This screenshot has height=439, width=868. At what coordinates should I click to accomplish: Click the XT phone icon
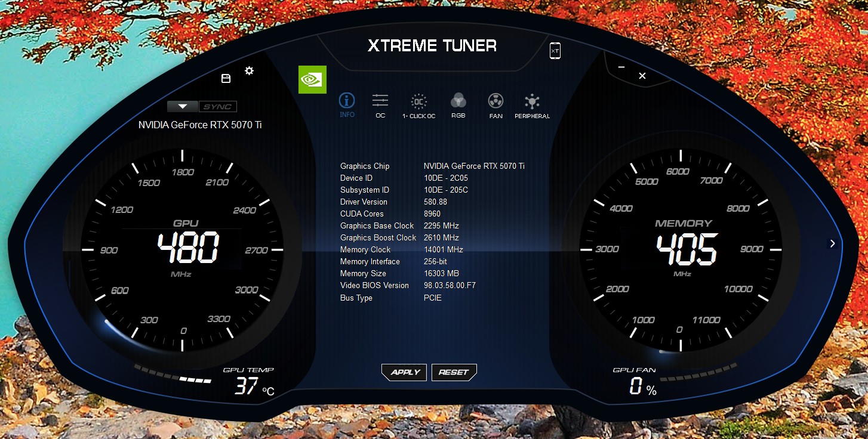(x=555, y=51)
